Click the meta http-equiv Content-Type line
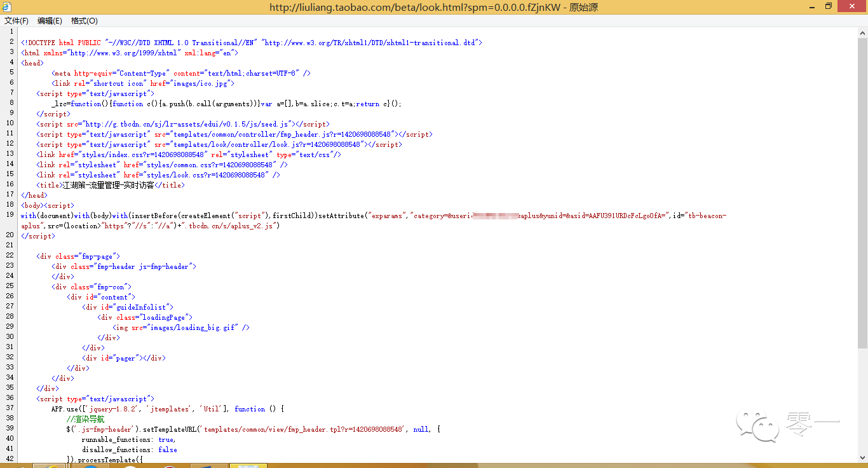Screen dimensions: 868x468 click(x=181, y=73)
